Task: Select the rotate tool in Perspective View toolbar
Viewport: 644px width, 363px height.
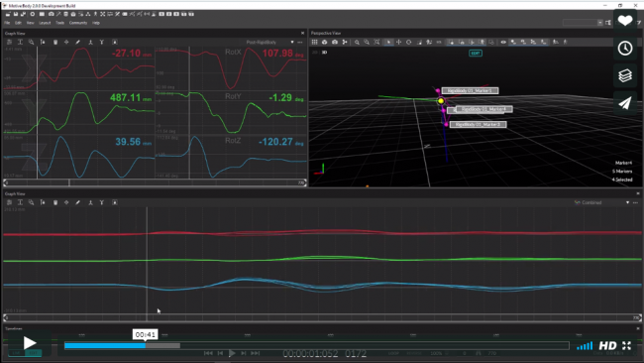Action: tap(408, 42)
